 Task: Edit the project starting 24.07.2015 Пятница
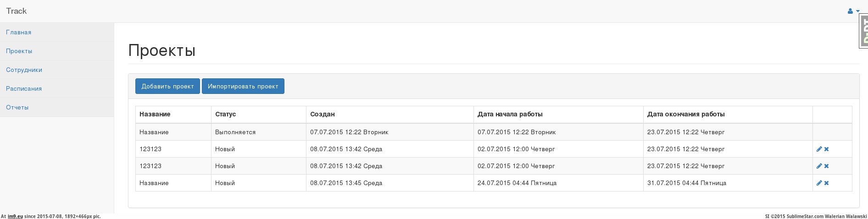tap(819, 183)
